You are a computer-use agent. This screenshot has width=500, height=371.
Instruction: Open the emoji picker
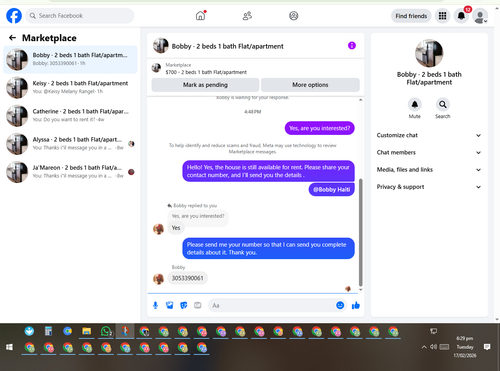click(340, 305)
